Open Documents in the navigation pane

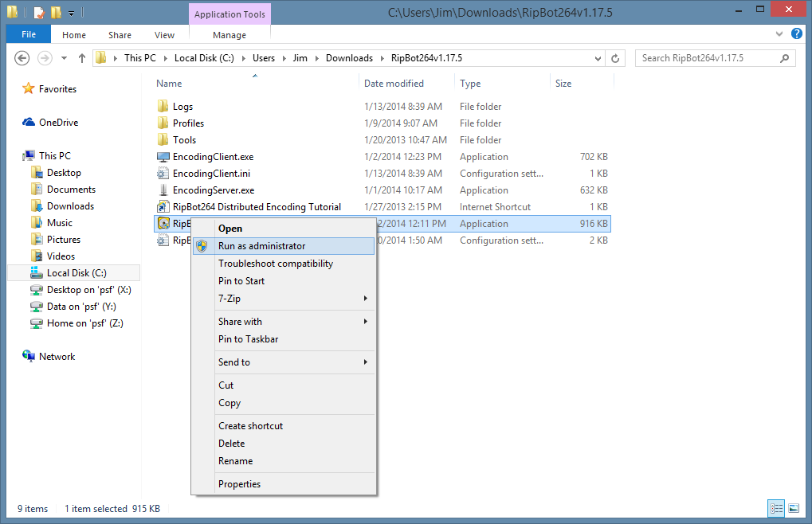click(x=71, y=190)
